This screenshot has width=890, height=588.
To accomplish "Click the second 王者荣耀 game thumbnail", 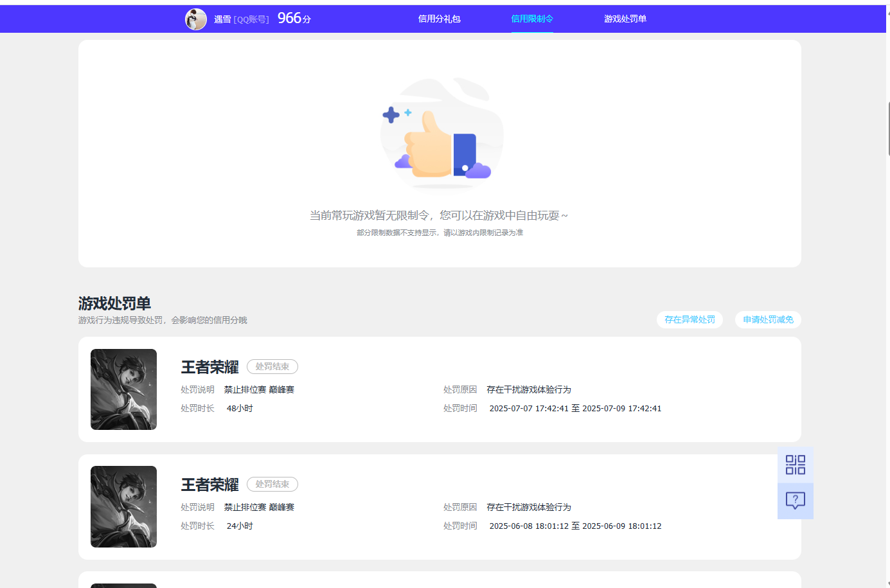I will pyautogui.click(x=123, y=506).
